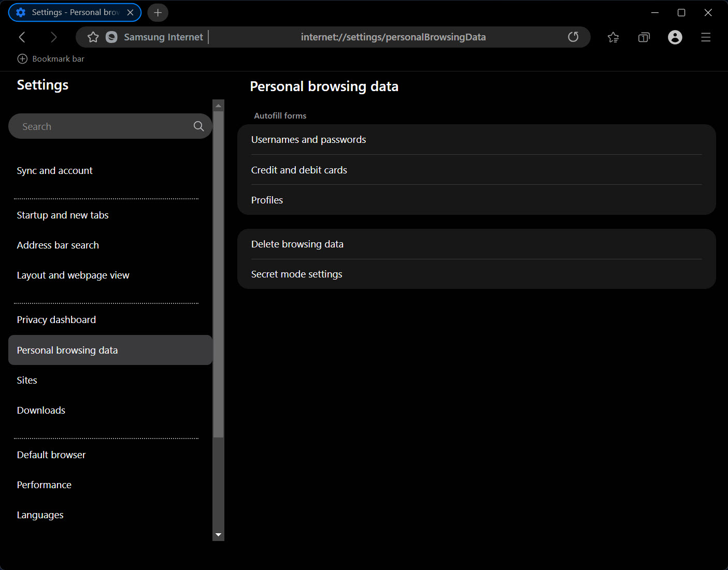Open Delete browsing data
The width and height of the screenshot is (728, 570).
click(297, 244)
